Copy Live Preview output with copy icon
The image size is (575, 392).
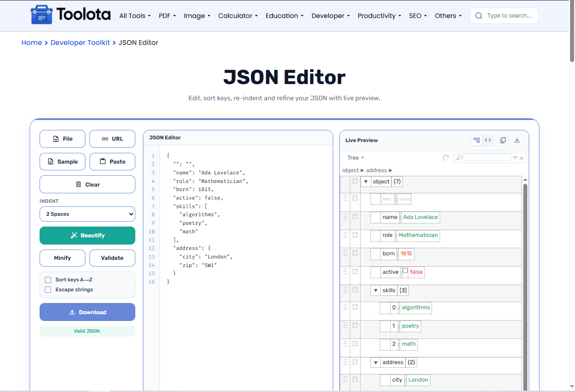[x=503, y=140]
